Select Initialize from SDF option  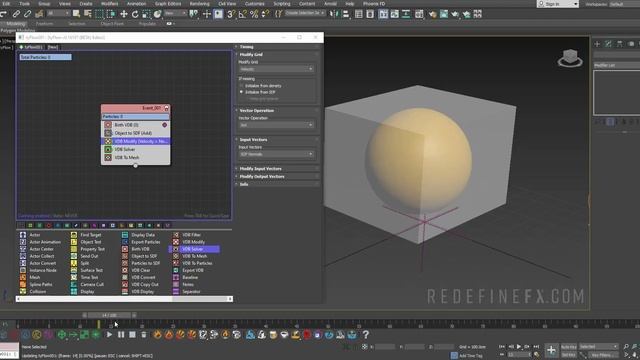tap(257, 92)
